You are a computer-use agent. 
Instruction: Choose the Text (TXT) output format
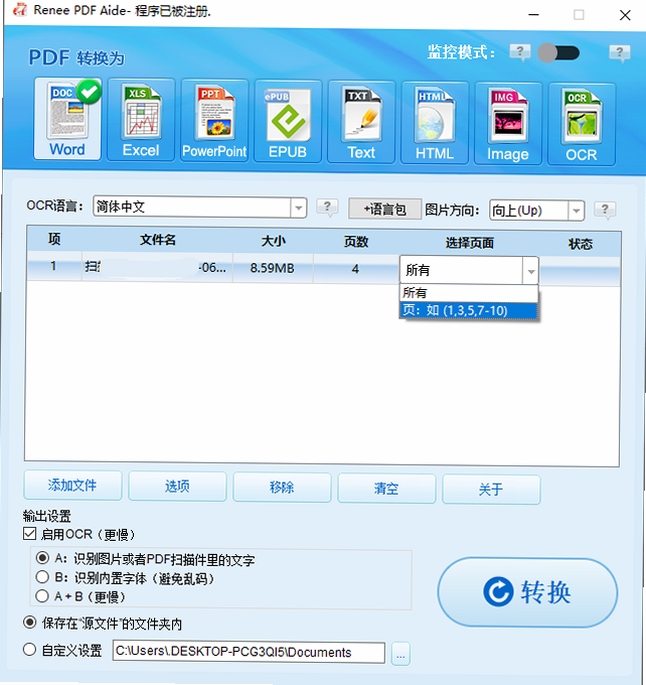(361, 122)
